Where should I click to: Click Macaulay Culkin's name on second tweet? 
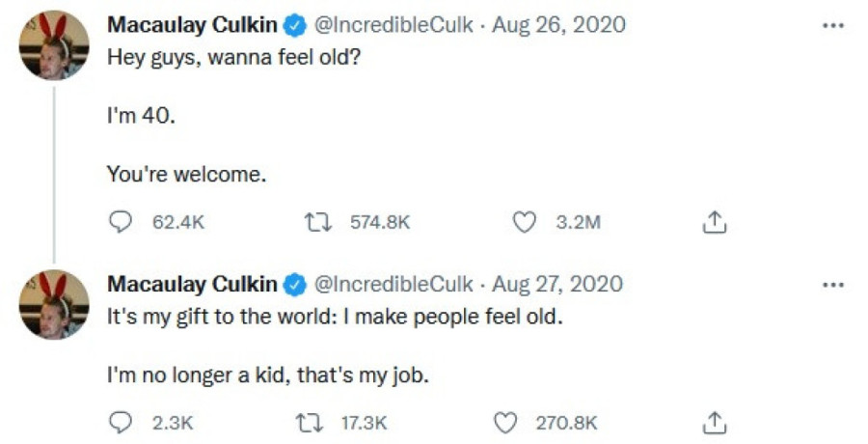(x=190, y=285)
